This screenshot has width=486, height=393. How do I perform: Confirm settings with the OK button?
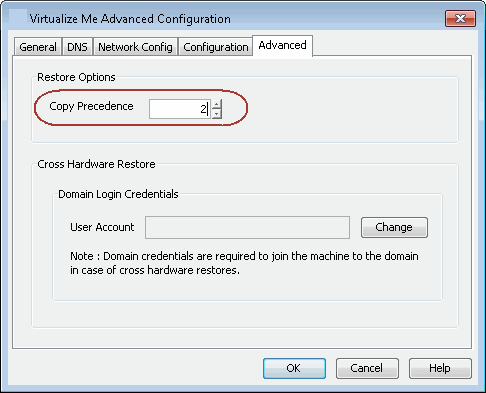pyautogui.click(x=294, y=368)
